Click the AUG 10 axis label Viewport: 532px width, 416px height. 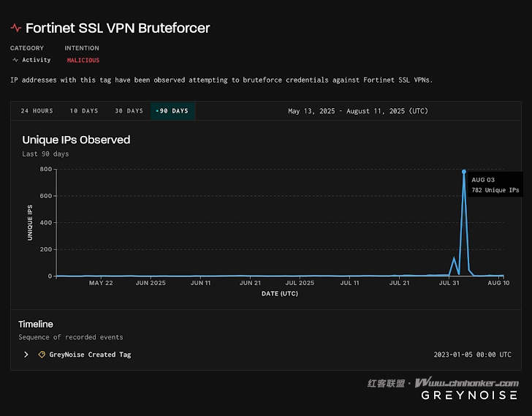[x=498, y=283]
